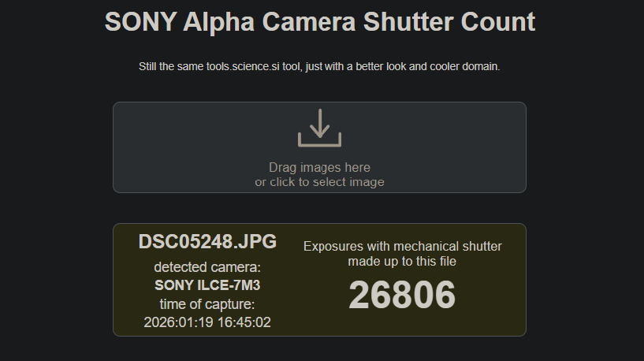644x361 pixels.
Task: Click the "Drag images here" text
Action: point(319,167)
